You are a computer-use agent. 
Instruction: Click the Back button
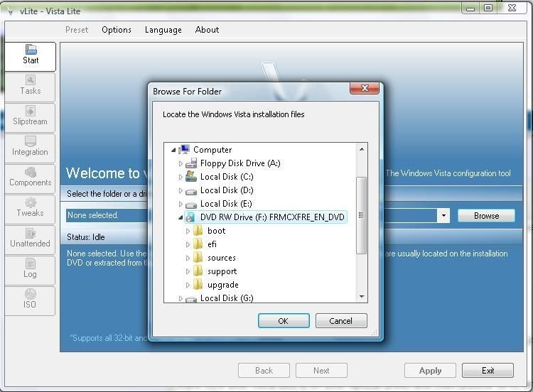tap(264, 370)
